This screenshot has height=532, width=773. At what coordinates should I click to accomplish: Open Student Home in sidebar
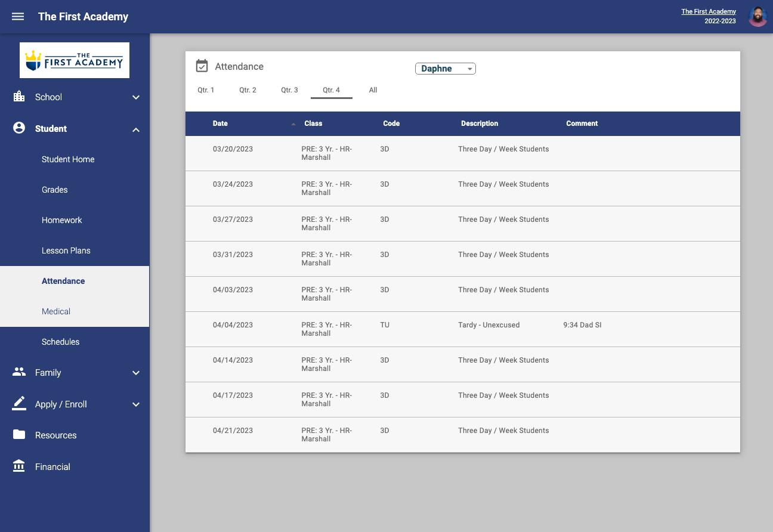(68, 159)
